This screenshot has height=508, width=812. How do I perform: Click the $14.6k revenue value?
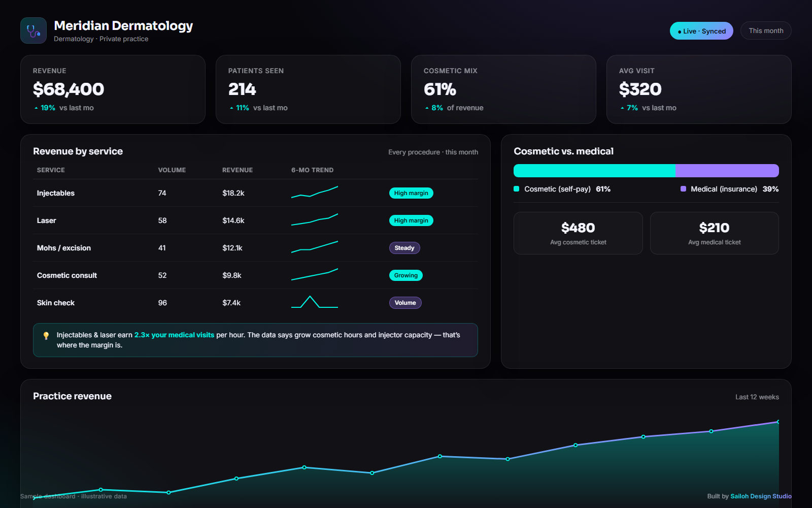pyautogui.click(x=233, y=220)
